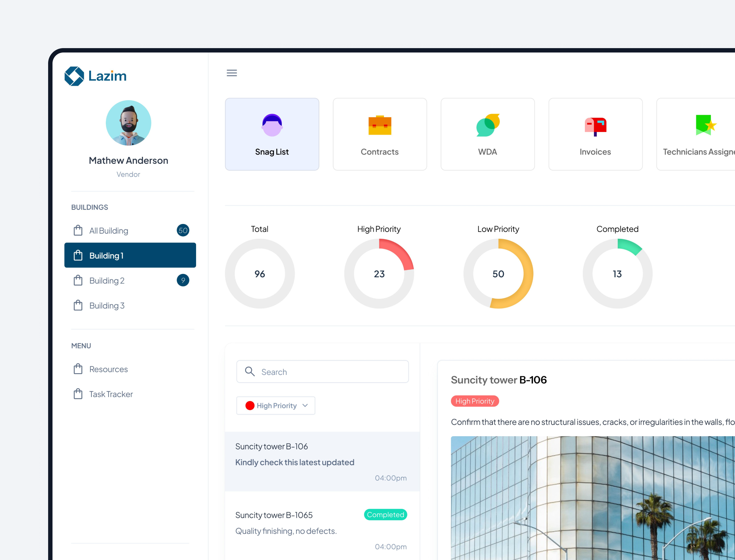Click the Lazim logo

click(x=95, y=76)
